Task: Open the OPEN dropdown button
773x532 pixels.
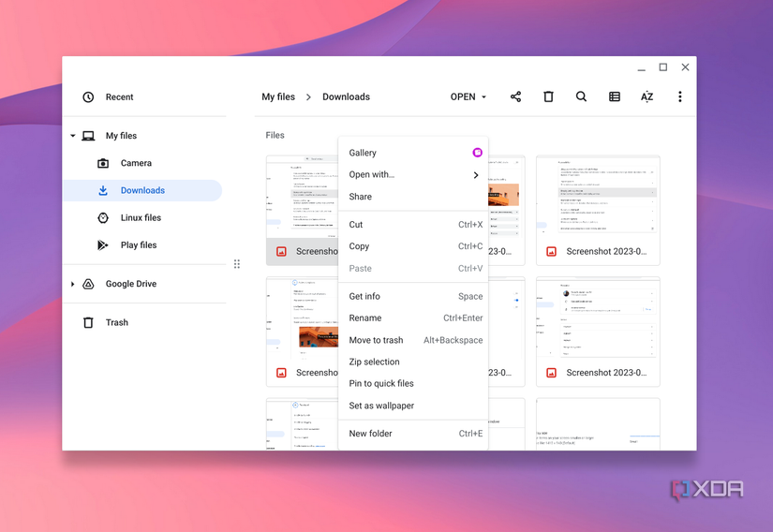Action: 468,97
